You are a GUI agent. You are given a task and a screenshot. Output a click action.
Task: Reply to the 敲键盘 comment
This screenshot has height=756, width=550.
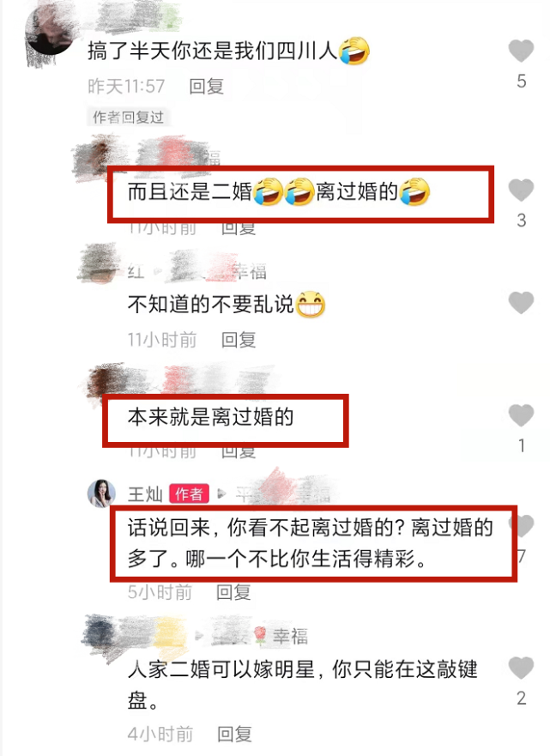(234, 734)
